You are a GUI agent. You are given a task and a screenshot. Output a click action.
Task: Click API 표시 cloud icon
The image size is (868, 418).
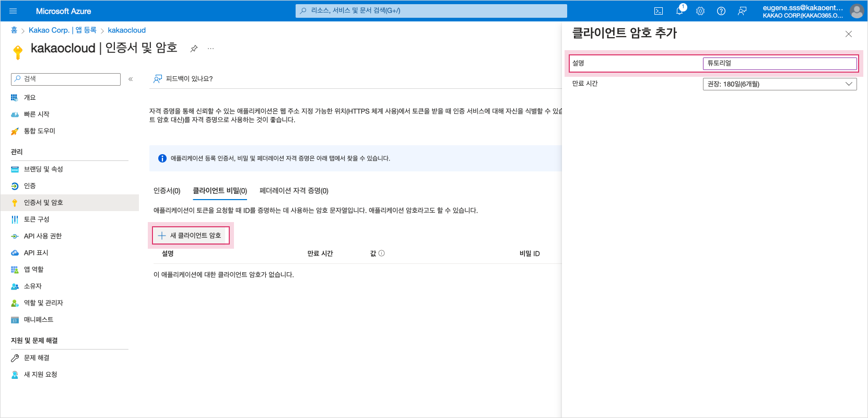click(x=15, y=253)
